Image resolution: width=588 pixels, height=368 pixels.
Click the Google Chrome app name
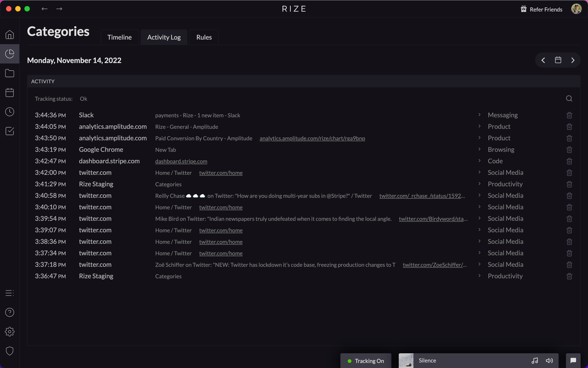(101, 150)
